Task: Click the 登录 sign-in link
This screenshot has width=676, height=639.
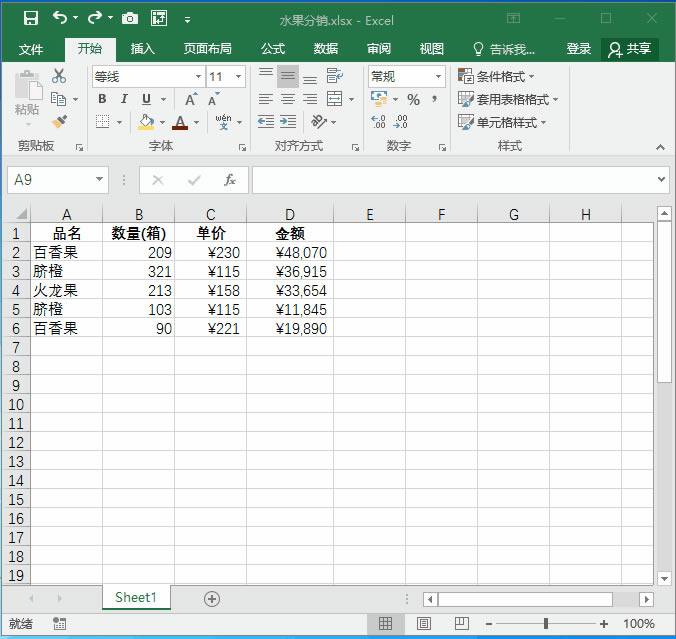Action: pyautogui.click(x=579, y=49)
